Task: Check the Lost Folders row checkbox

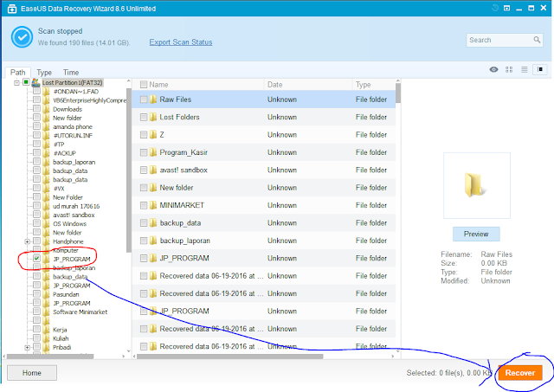Action: pyautogui.click(x=144, y=117)
